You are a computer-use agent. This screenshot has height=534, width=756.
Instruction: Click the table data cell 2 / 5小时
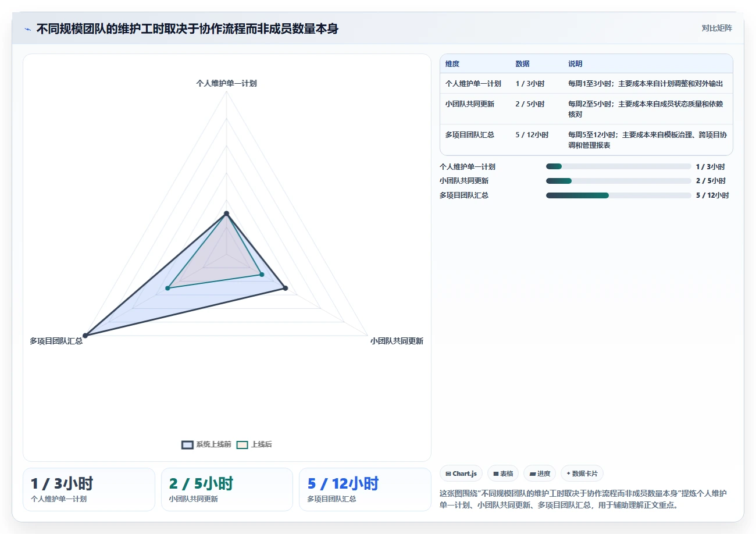tap(530, 104)
